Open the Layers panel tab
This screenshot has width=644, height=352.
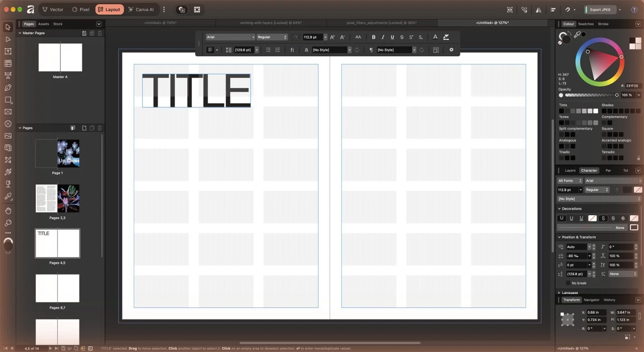570,171
